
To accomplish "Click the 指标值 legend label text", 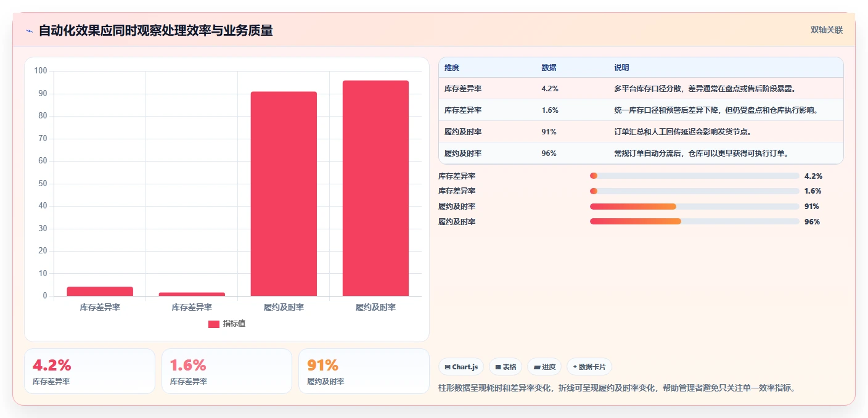I will click(x=234, y=324).
